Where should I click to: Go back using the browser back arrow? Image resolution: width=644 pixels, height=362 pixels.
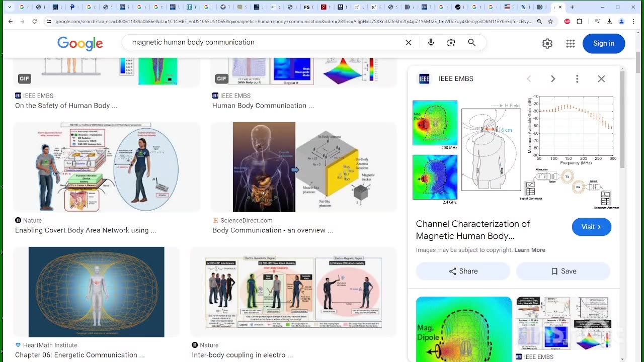coord(11,22)
